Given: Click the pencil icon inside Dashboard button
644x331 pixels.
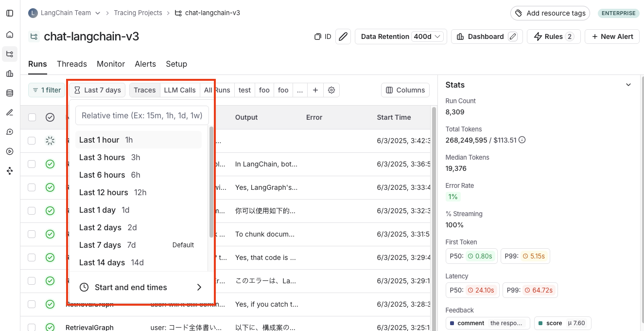Looking at the screenshot, I should (512, 37).
